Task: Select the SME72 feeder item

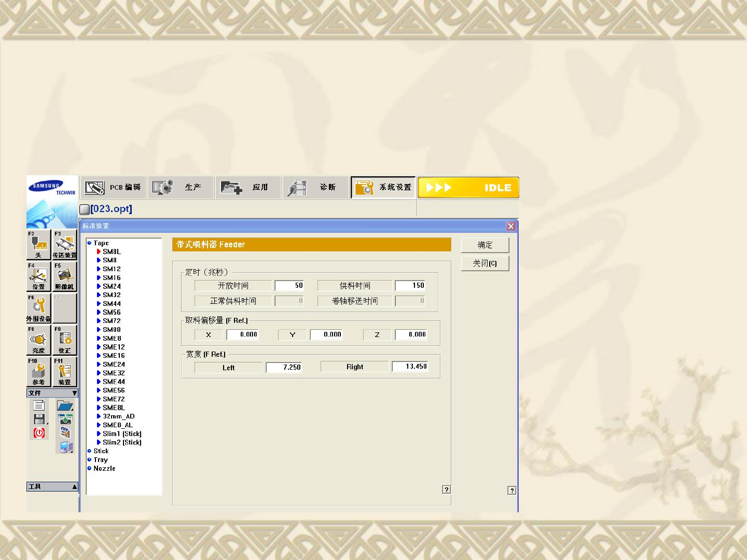Action: coord(114,399)
